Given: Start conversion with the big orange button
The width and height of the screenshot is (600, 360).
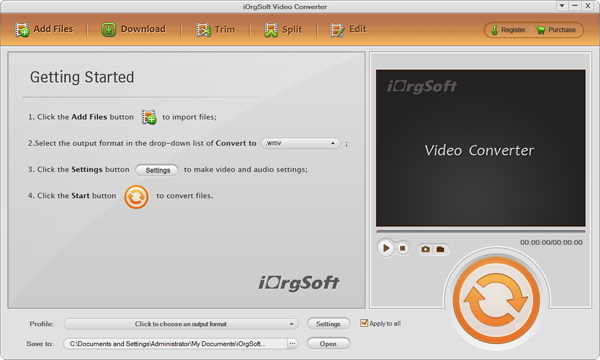Looking at the screenshot, I should (x=496, y=300).
